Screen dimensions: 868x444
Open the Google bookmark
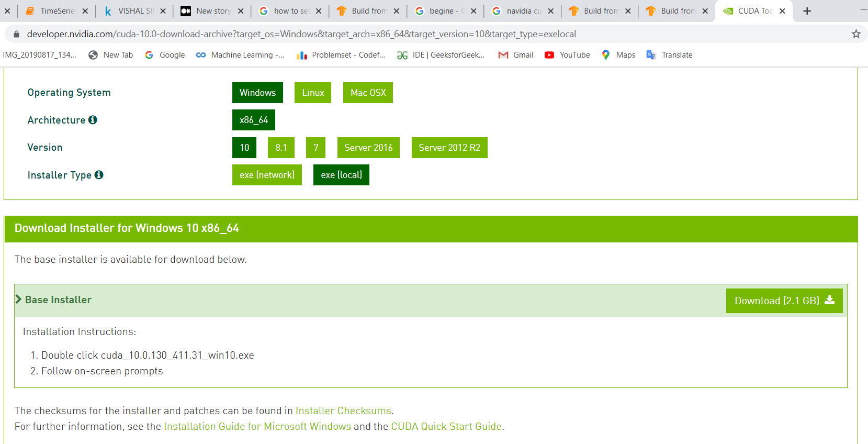point(165,55)
